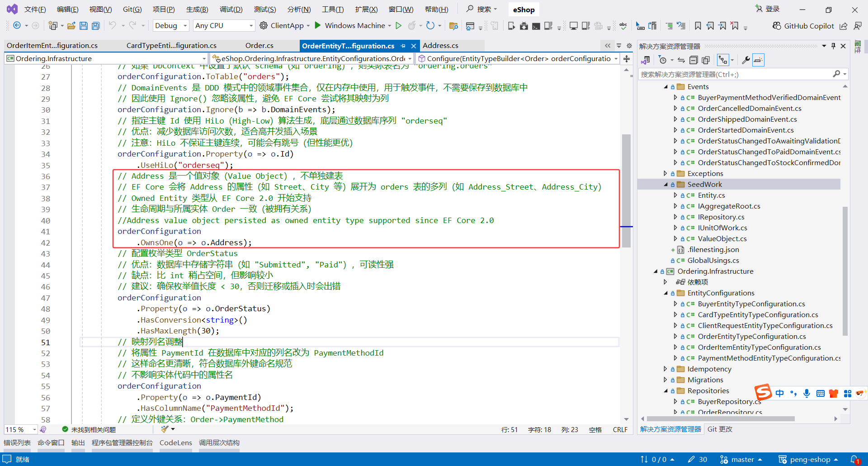Screen dimensions: 868x466
Task: Click the Restart circular arrow icon
Action: click(430, 26)
